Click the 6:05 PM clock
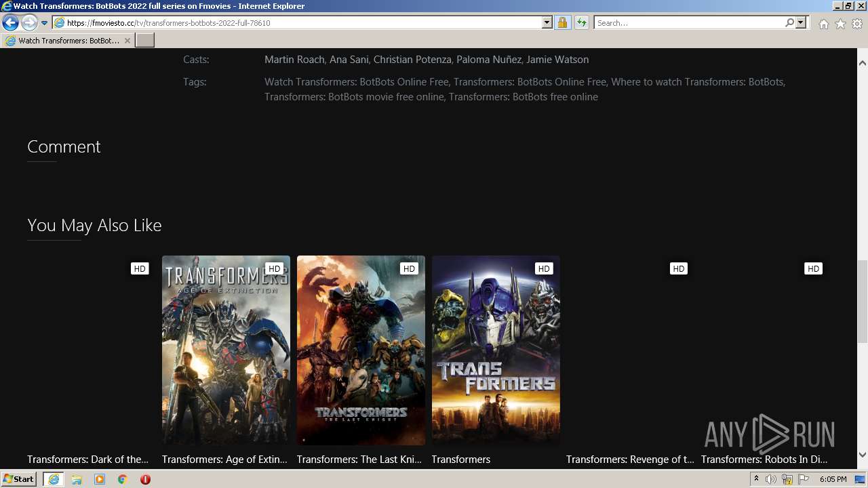The image size is (868, 488). [833, 479]
